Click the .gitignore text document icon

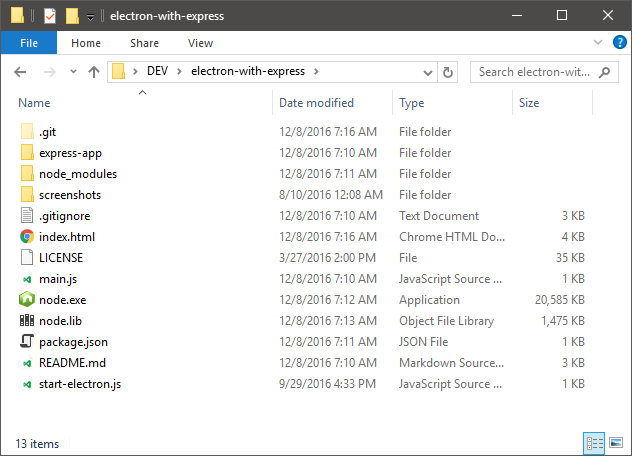(27, 215)
